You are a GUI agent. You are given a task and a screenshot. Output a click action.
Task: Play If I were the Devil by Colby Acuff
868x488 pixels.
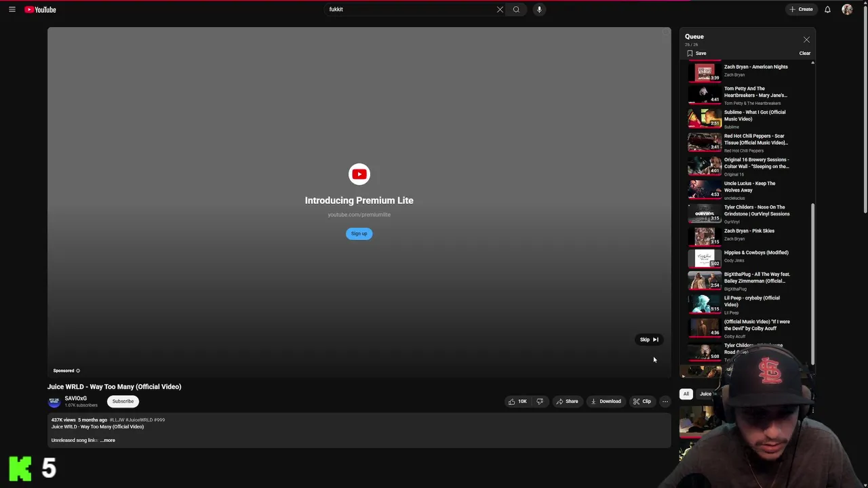[x=748, y=328]
